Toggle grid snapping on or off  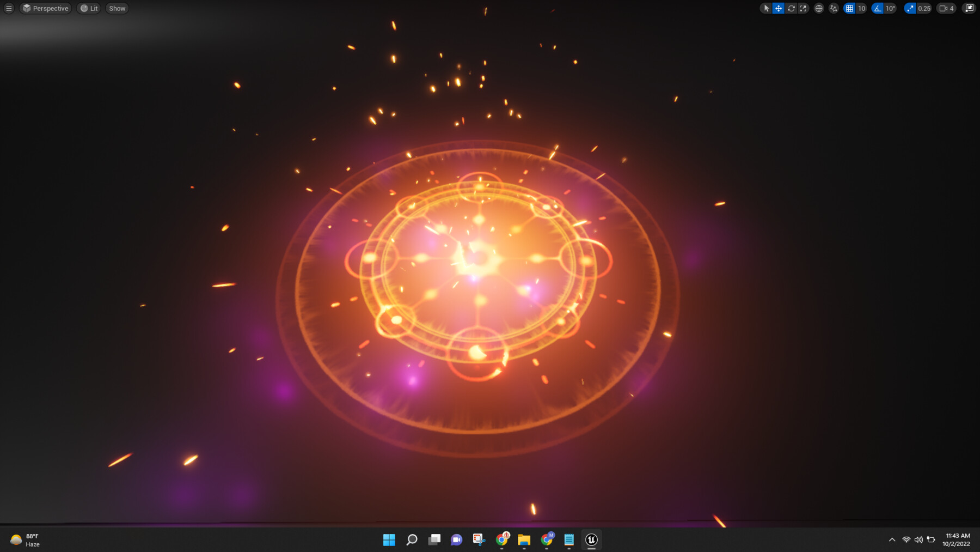point(849,8)
